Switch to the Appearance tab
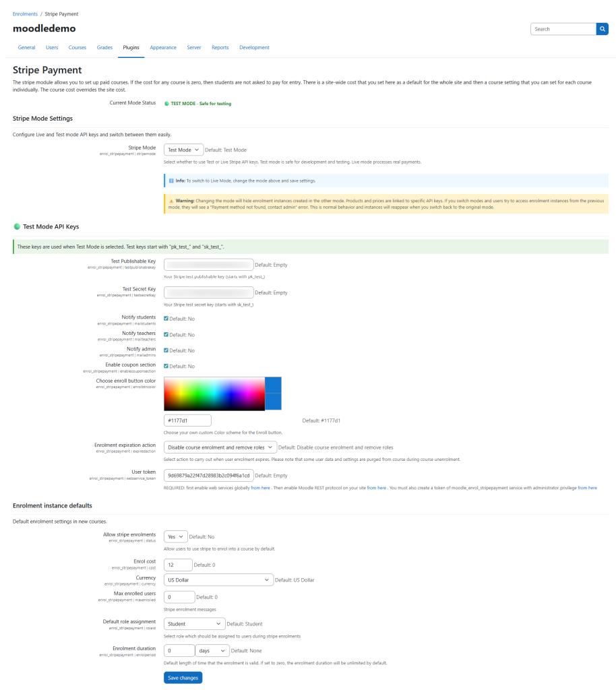 [x=163, y=48]
